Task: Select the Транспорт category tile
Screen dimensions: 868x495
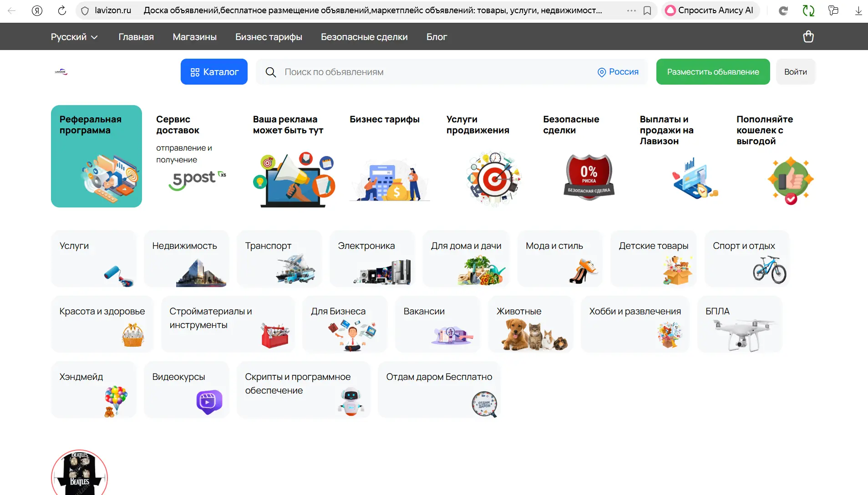Action: 279,258
